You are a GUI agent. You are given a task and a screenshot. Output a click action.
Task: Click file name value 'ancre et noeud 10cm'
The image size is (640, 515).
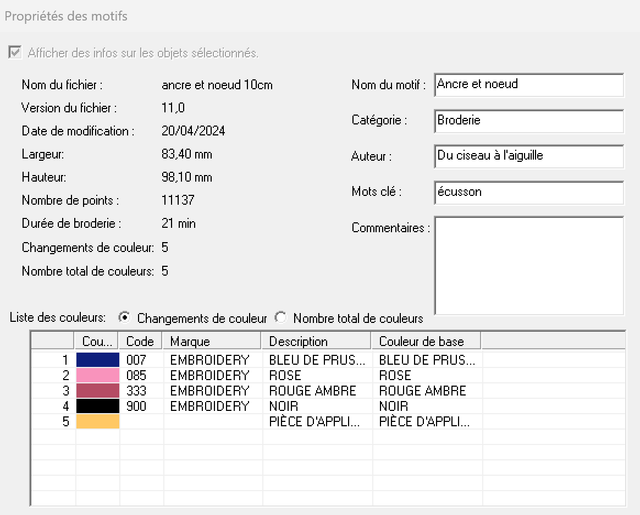pyautogui.click(x=217, y=85)
